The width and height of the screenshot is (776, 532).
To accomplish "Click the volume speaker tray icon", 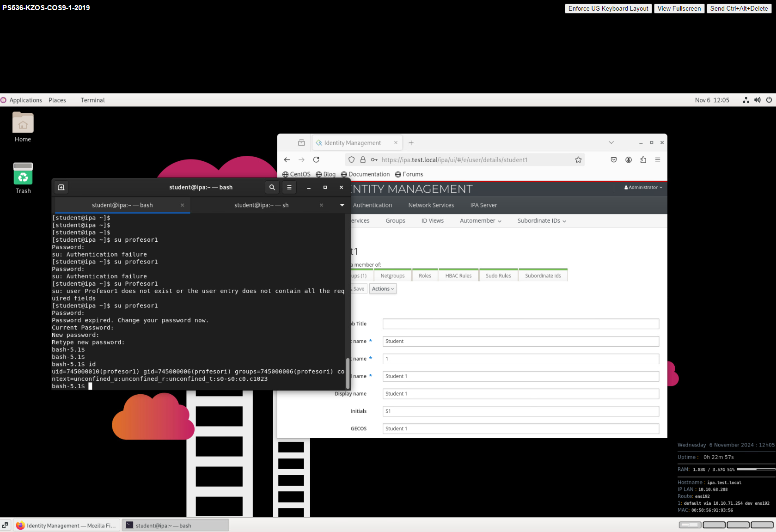I will pos(758,100).
